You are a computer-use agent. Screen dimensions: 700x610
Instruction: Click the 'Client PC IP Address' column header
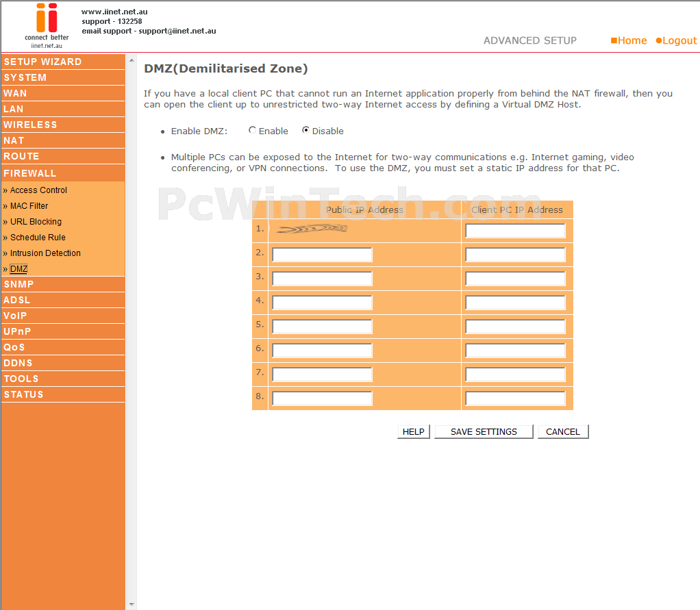tap(517, 209)
